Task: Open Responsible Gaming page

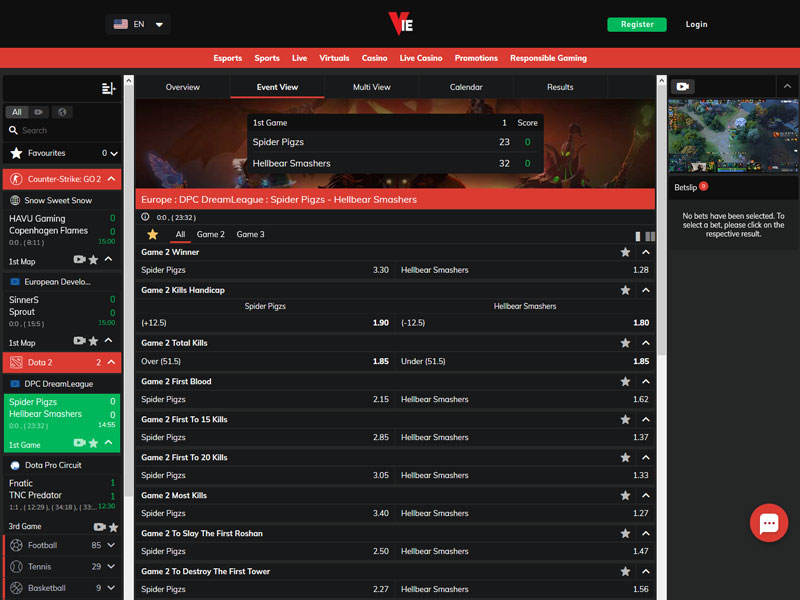Action: click(548, 58)
